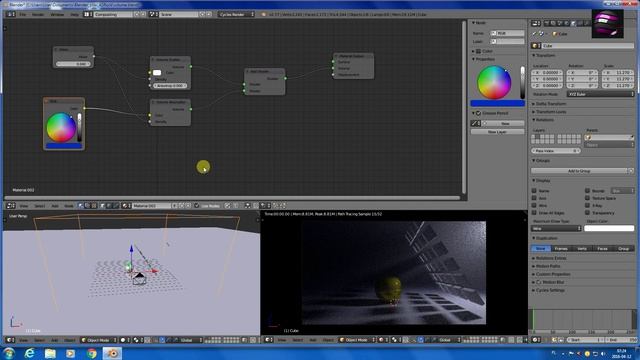Select Group duplication option

click(624, 249)
